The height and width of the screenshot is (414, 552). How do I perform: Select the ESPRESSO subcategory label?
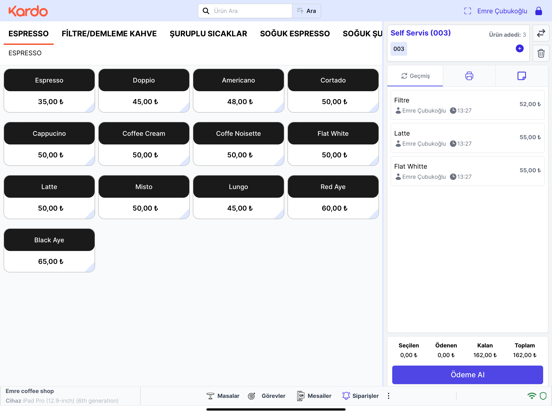[x=25, y=53]
